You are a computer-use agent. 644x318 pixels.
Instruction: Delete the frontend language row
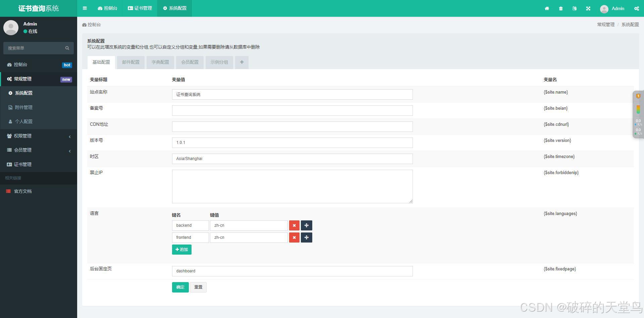point(294,237)
